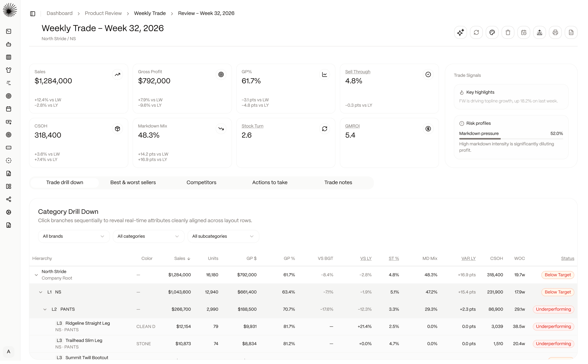Go to Weekly Trade breadcrumb

tap(150, 13)
